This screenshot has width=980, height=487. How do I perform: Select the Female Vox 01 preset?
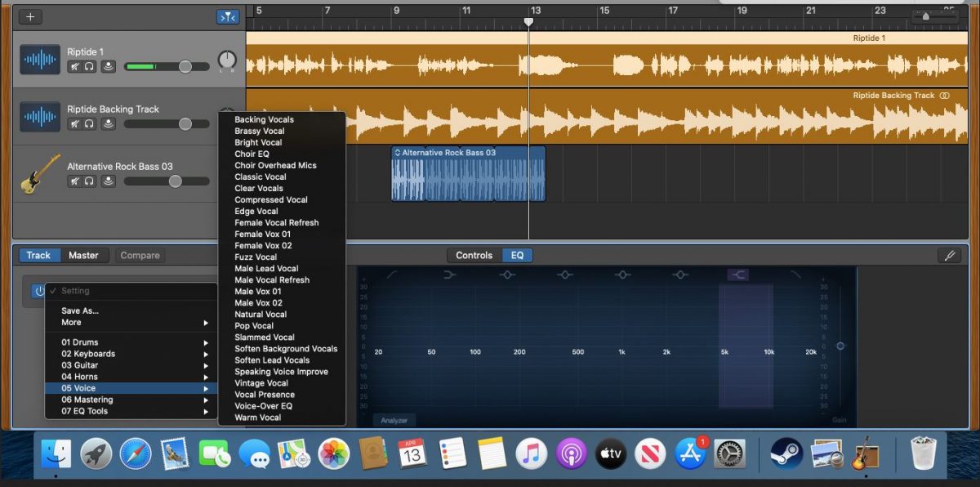pyautogui.click(x=261, y=234)
